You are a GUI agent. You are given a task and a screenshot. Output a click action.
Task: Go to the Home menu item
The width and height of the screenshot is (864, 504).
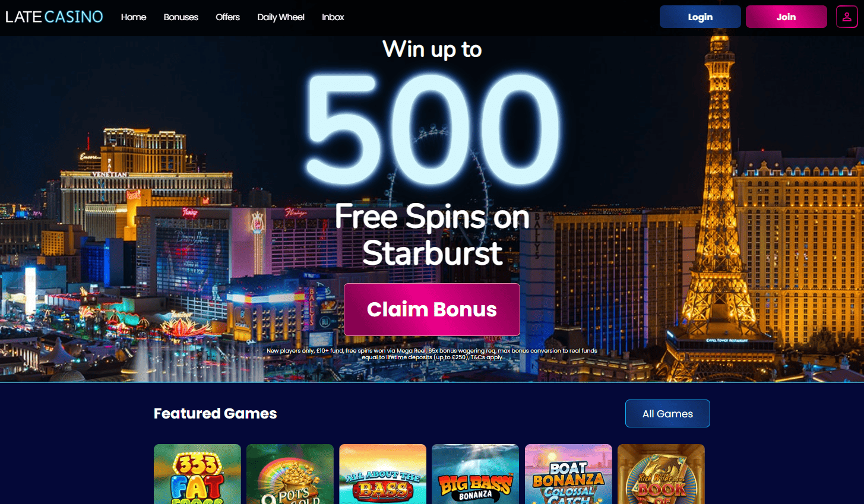(134, 17)
